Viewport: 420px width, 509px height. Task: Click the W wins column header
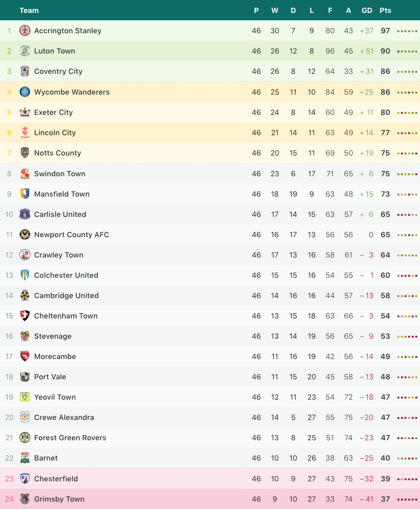click(275, 11)
